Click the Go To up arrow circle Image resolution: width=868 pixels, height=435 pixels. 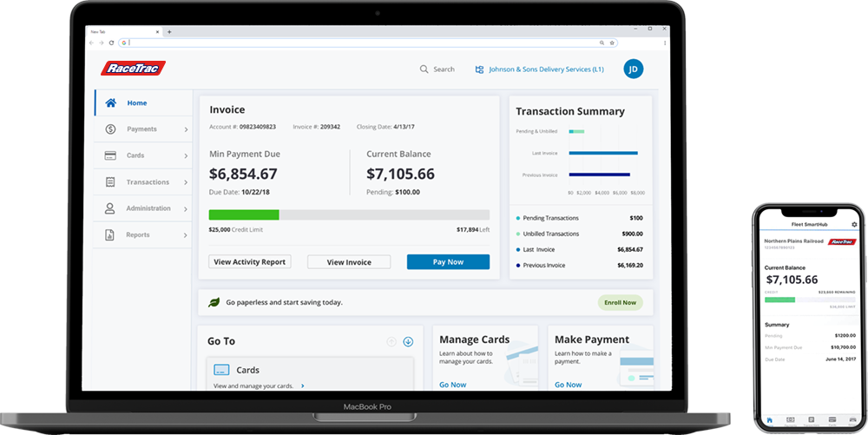point(391,341)
